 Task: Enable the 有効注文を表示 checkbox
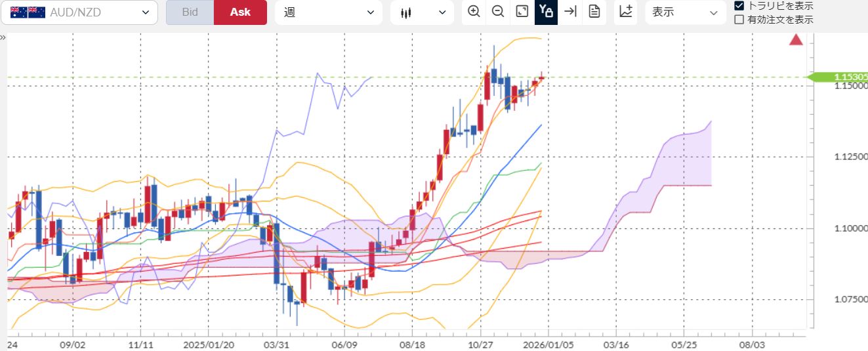[739, 20]
